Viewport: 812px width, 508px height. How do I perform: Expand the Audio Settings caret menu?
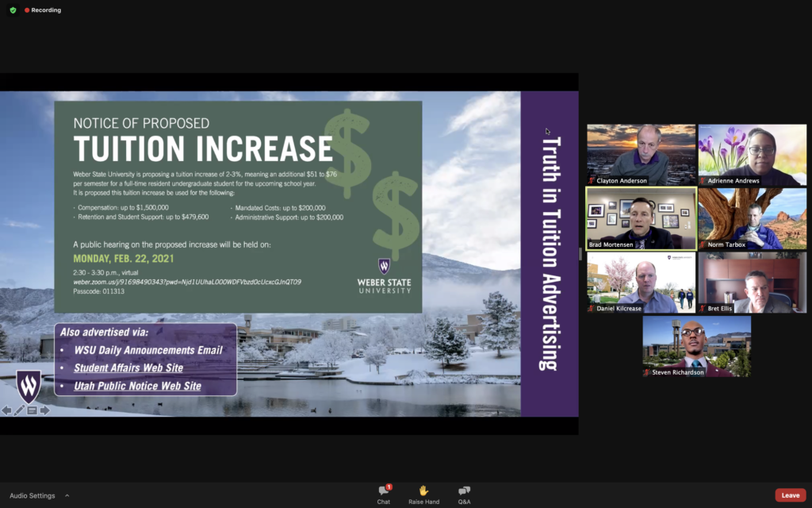(67, 495)
